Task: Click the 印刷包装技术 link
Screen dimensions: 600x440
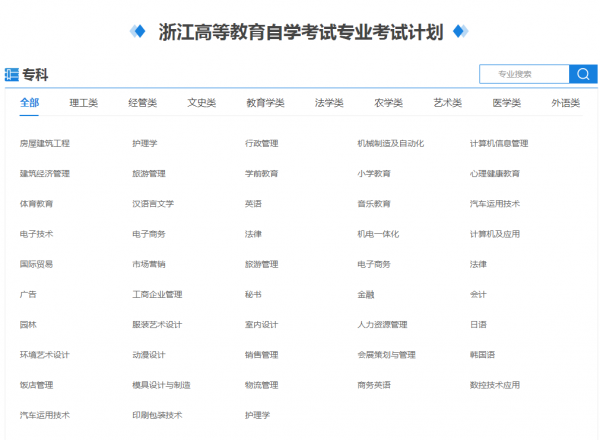Action: coord(157,416)
